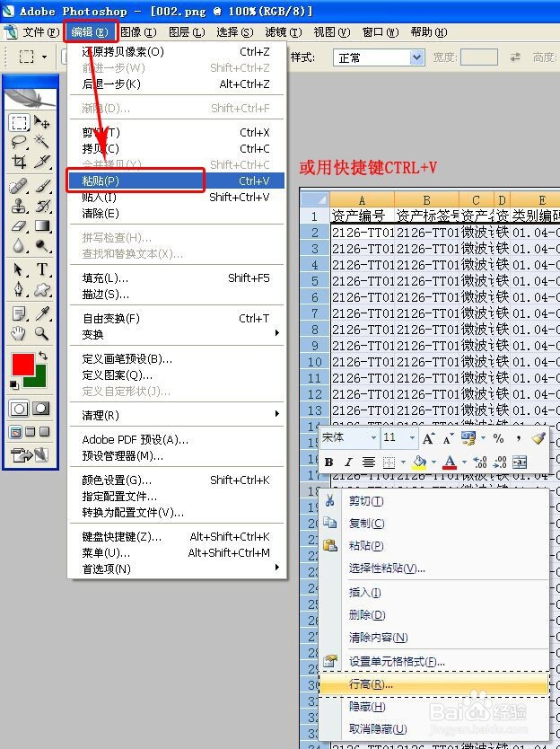Select the Spot Healing Brush tool
The width and height of the screenshot is (560, 749).
point(19,186)
